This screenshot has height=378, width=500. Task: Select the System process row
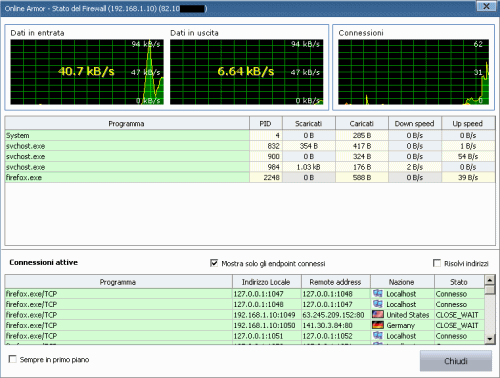(x=250, y=135)
